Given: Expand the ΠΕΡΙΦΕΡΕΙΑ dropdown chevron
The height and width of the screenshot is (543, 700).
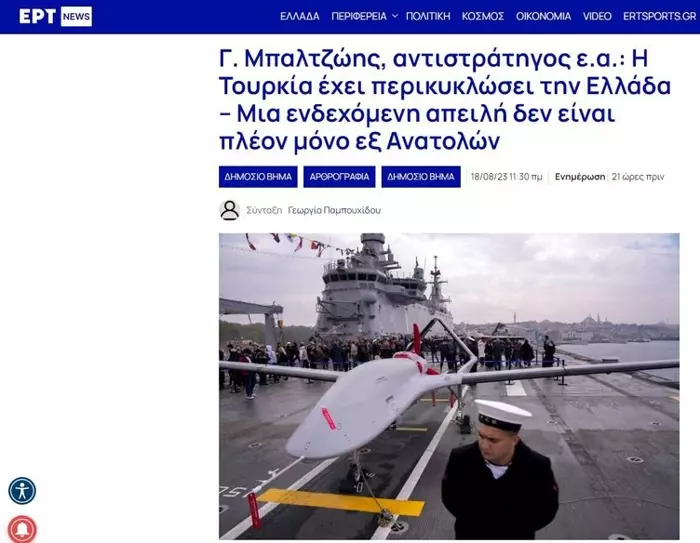Looking at the screenshot, I should (x=395, y=17).
